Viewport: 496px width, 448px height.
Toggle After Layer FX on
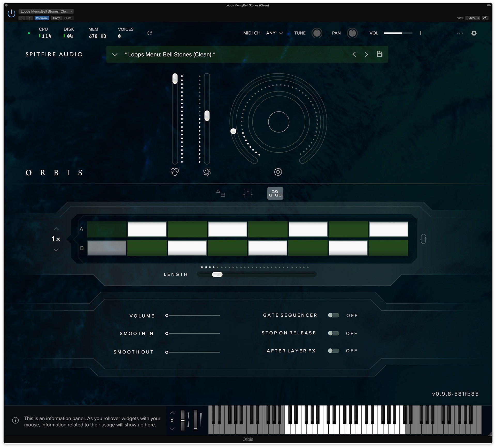point(333,351)
